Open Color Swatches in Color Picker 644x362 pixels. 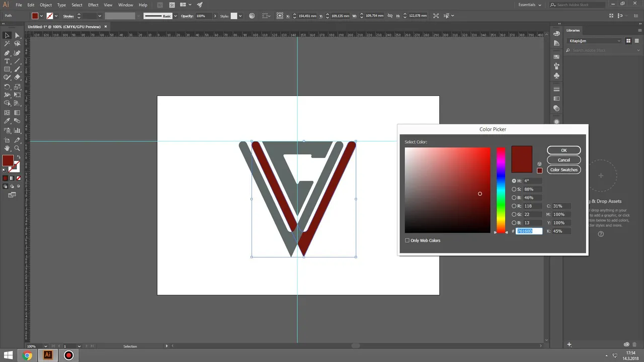(x=563, y=169)
